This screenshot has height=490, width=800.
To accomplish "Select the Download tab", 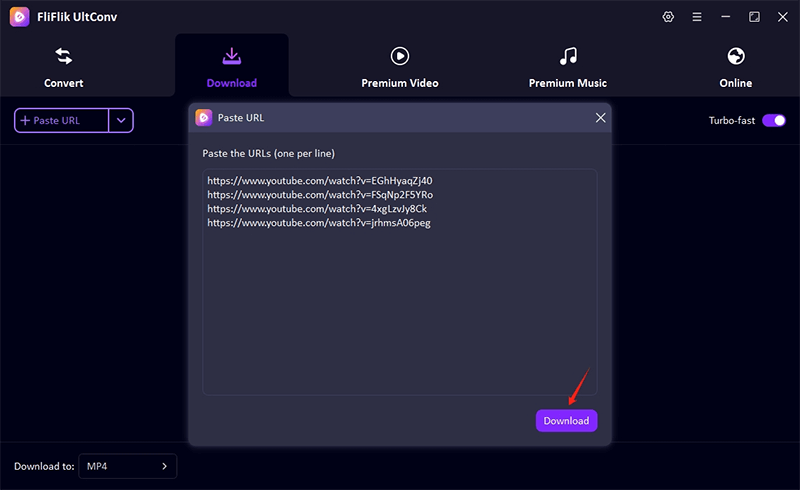I will 232,67.
